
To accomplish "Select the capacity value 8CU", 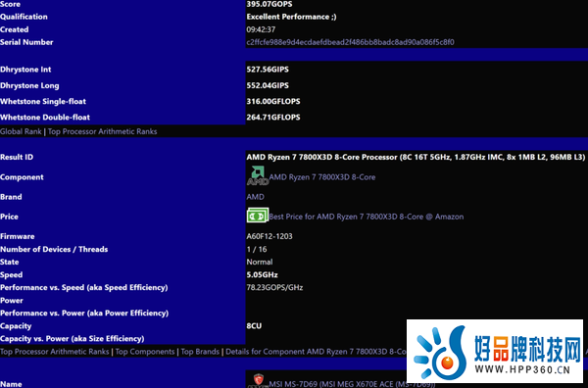I will (254, 325).
